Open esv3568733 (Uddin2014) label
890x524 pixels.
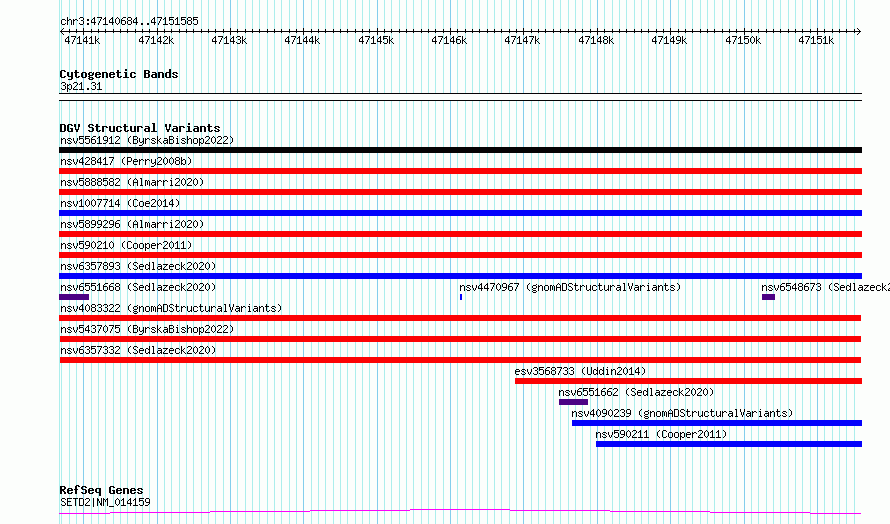pos(580,371)
